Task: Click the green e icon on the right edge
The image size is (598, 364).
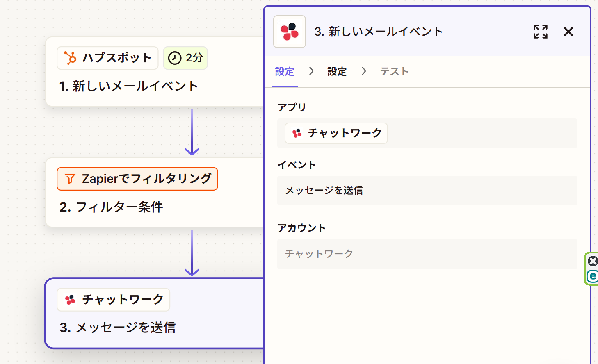Action: (593, 276)
